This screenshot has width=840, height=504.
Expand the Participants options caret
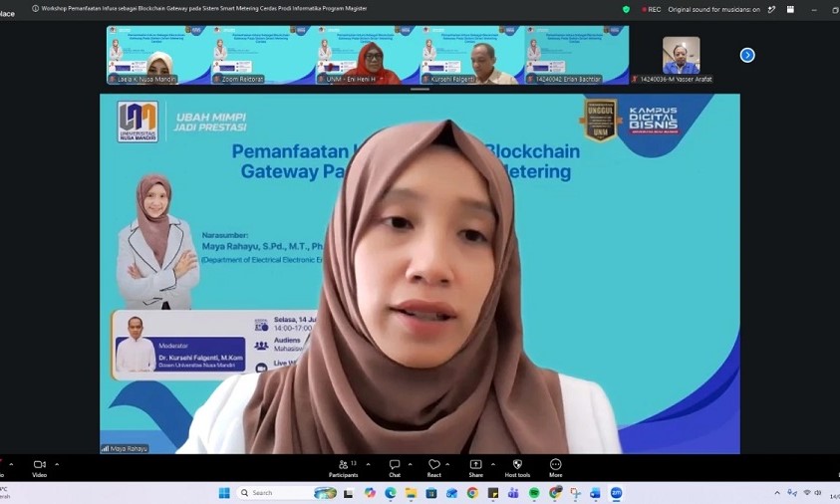tap(368, 464)
